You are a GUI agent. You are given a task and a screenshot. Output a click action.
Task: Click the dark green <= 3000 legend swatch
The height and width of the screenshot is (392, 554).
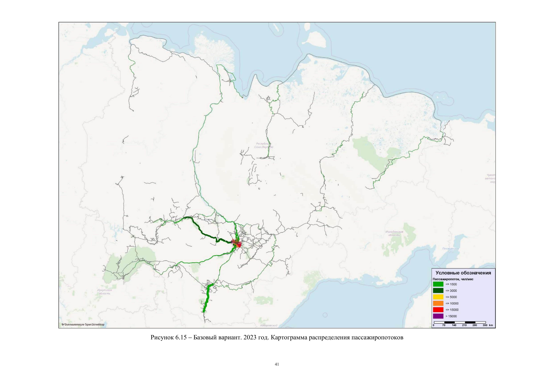[438, 291]
